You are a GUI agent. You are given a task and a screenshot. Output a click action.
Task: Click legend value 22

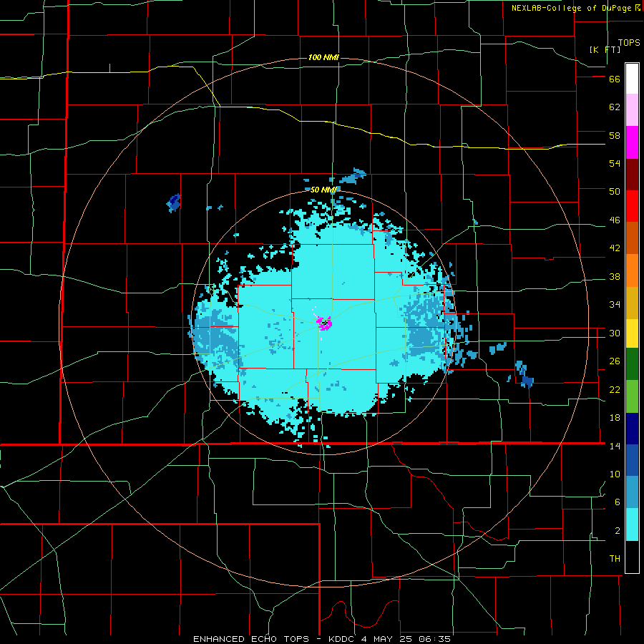click(x=615, y=390)
